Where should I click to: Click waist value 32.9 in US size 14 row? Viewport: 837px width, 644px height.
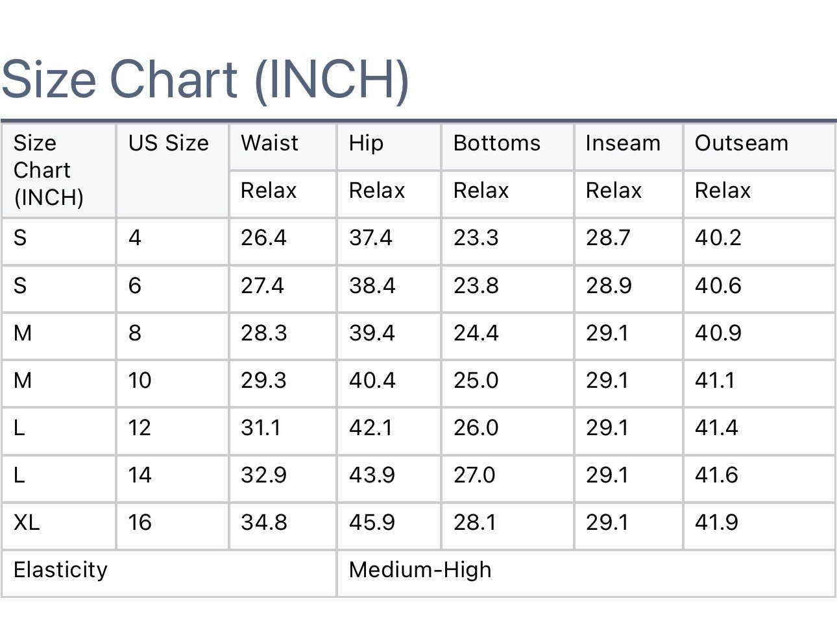click(263, 475)
